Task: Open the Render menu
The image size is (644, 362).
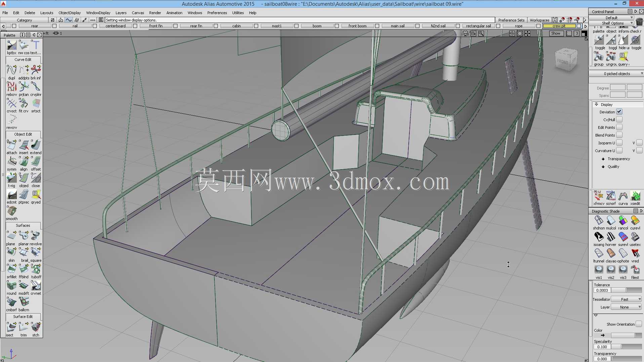Action: pos(155,13)
